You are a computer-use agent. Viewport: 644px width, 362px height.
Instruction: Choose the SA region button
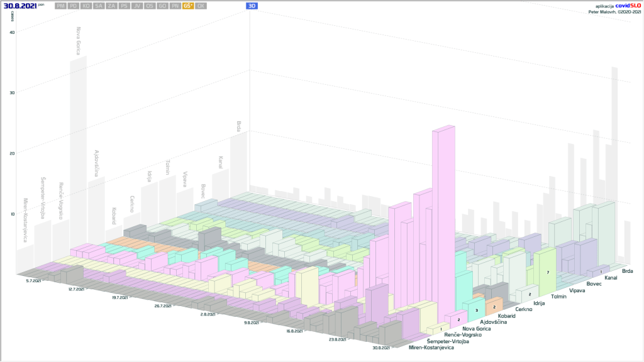99,6
